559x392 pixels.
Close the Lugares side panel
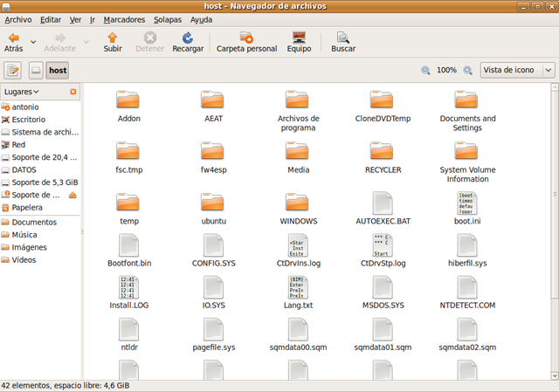tap(73, 92)
